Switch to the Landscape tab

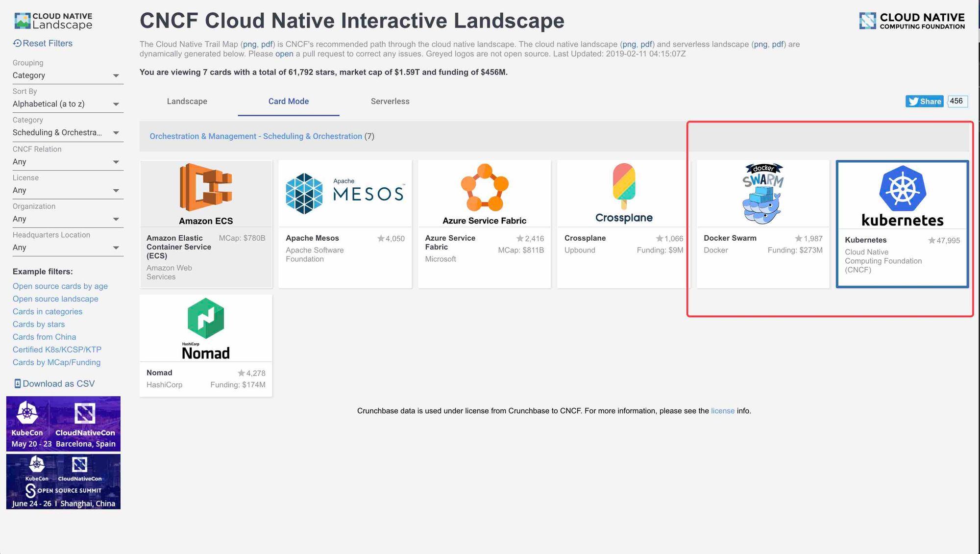187,101
